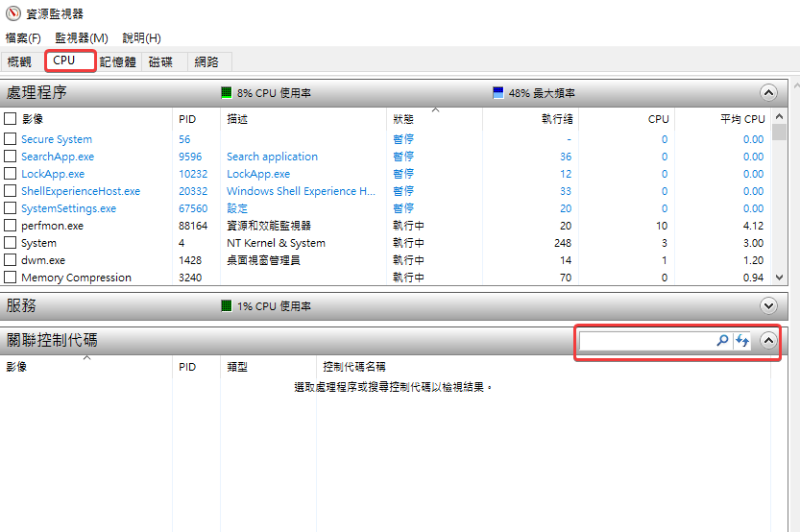Check the LockApp.exe process checkbox
The image size is (800, 532).
(x=11, y=174)
